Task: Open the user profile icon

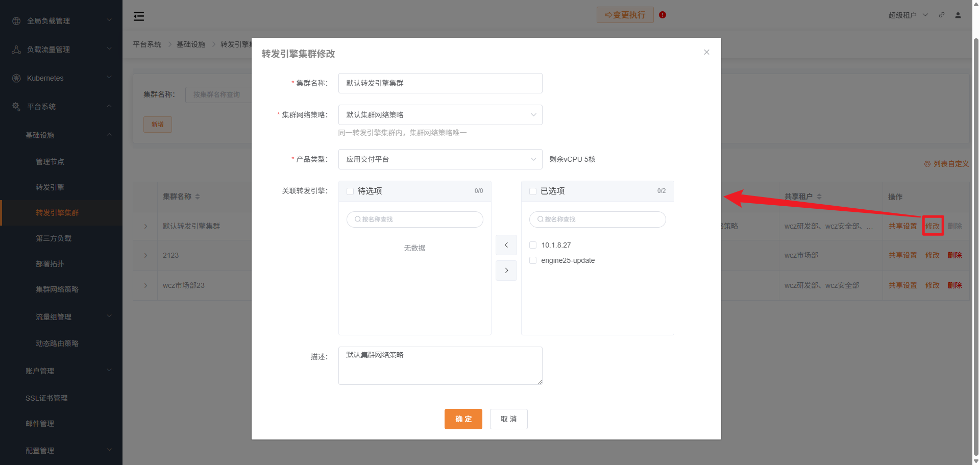Action: pyautogui.click(x=958, y=15)
